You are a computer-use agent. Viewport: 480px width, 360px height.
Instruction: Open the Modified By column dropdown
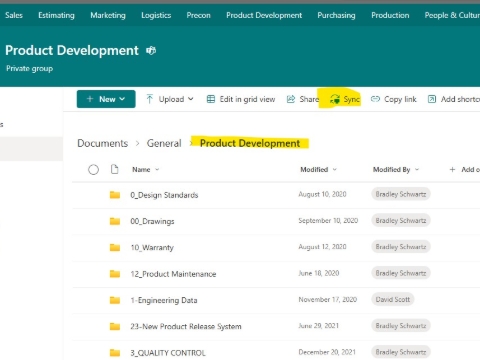click(x=396, y=170)
